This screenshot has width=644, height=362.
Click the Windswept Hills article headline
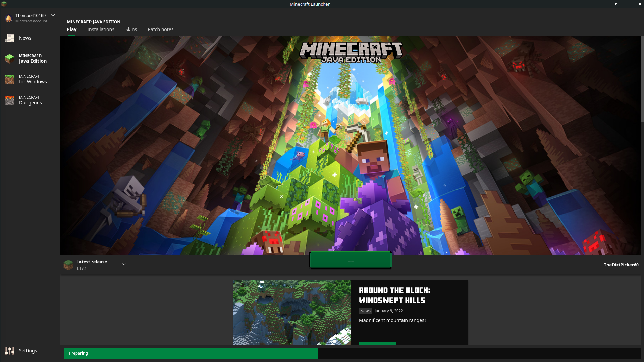pyautogui.click(x=394, y=295)
